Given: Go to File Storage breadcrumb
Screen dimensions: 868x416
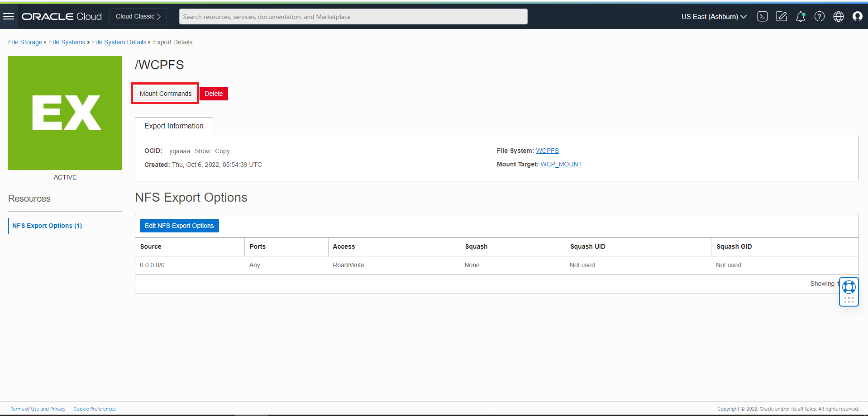Looking at the screenshot, I should coord(25,42).
